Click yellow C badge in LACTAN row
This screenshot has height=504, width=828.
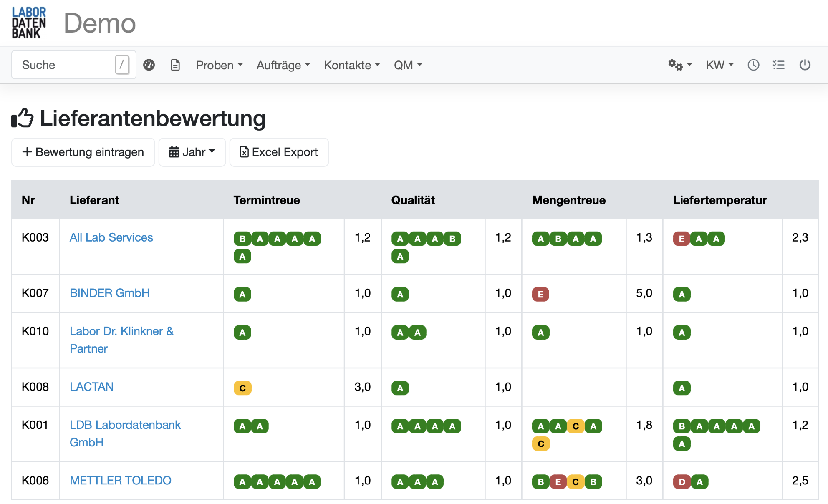(242, 388)
